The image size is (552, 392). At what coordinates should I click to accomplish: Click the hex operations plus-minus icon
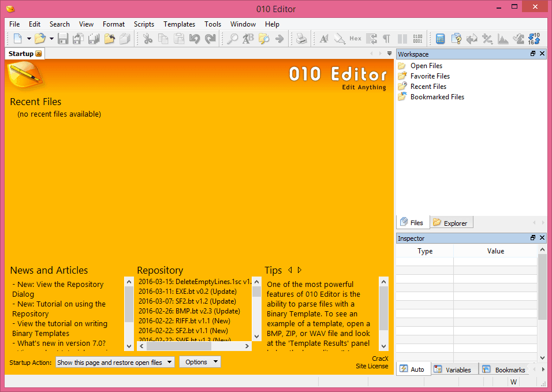[x=487, y=38]
